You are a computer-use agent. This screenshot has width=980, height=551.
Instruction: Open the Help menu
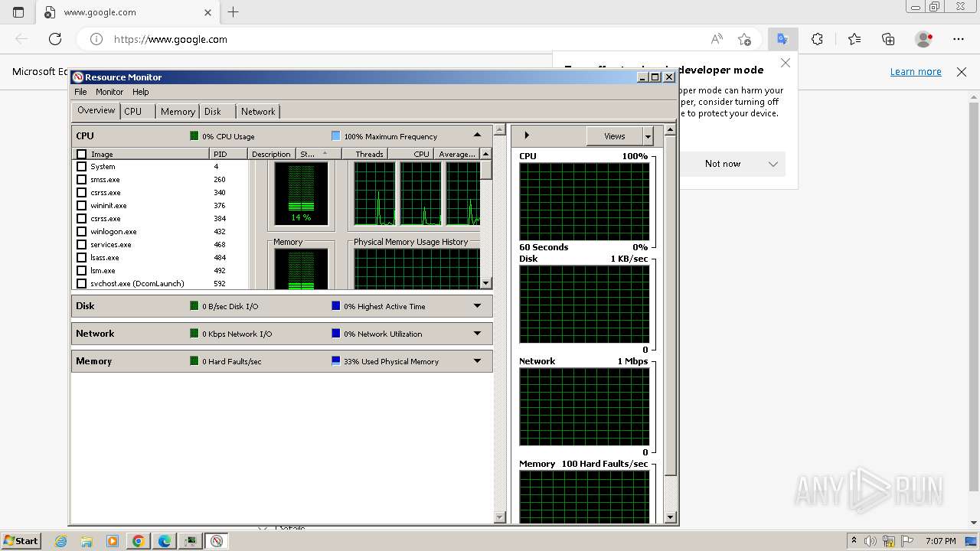[140, 92]
